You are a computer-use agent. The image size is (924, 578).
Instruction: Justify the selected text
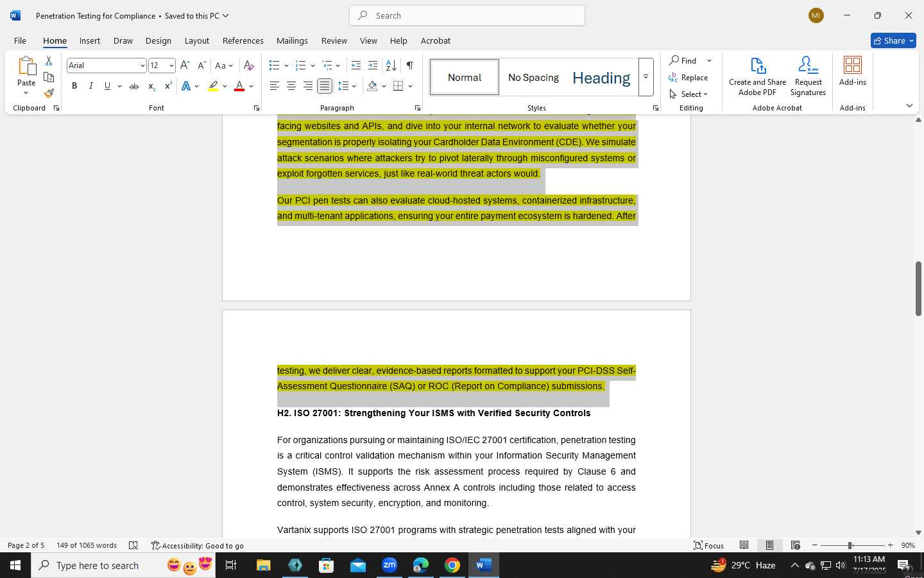pyautogui.click(x=325, y=86)
